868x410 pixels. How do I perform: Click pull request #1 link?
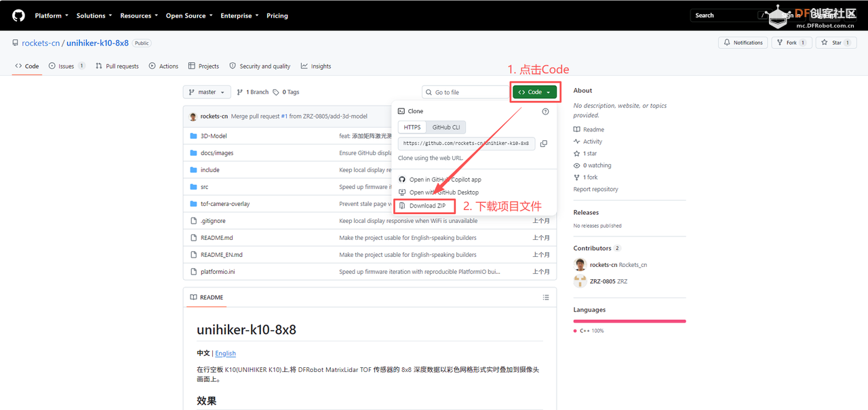pyautogui.click(x=285, y=117)
